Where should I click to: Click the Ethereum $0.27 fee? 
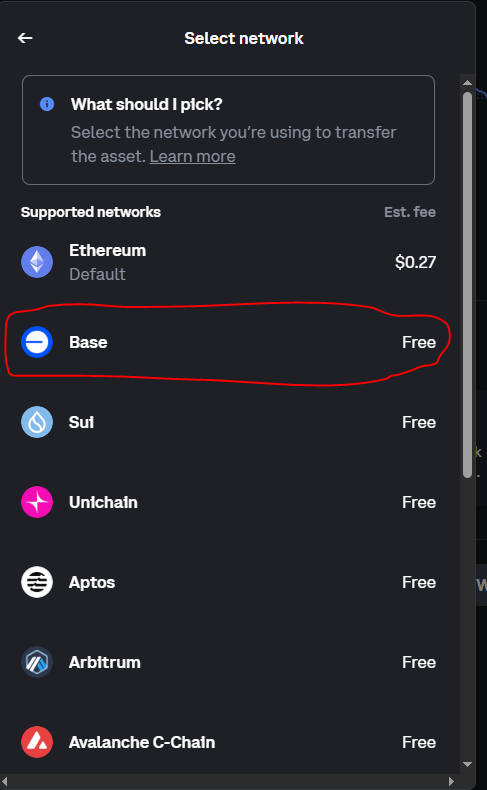415,262
